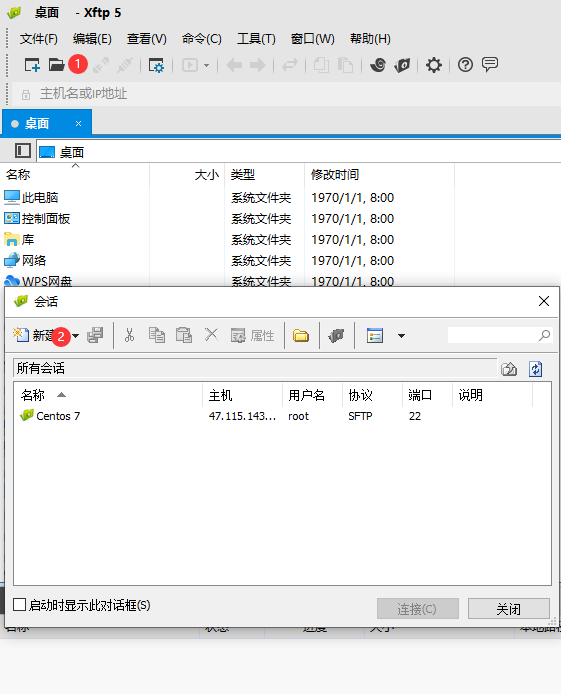Open the sessions folder icon in main toolbar
Screen dimensions: 561x694
click(x=56, y=66)
